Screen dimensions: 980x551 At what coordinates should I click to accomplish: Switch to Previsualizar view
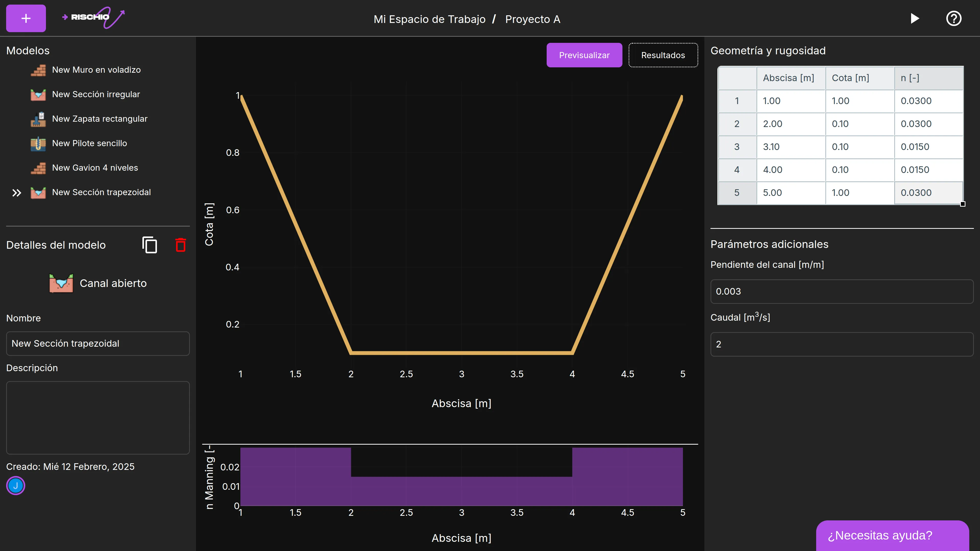click(x=584, y=55)
